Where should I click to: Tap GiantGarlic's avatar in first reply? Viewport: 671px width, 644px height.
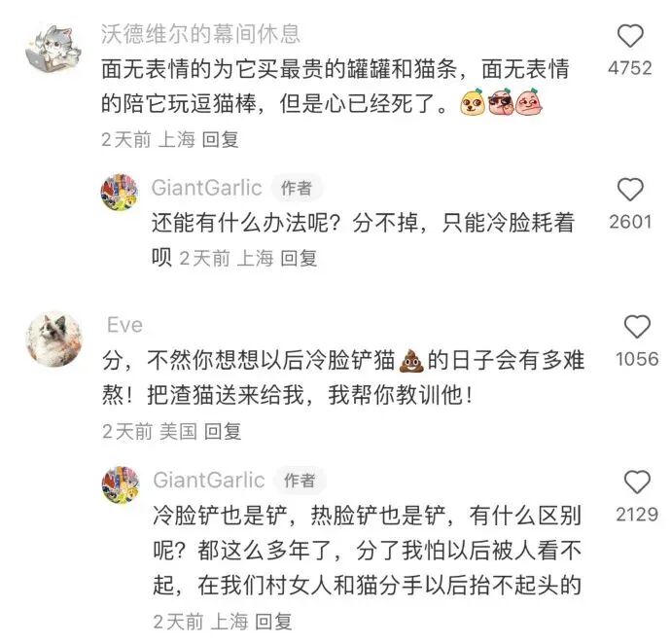[120, 192]
